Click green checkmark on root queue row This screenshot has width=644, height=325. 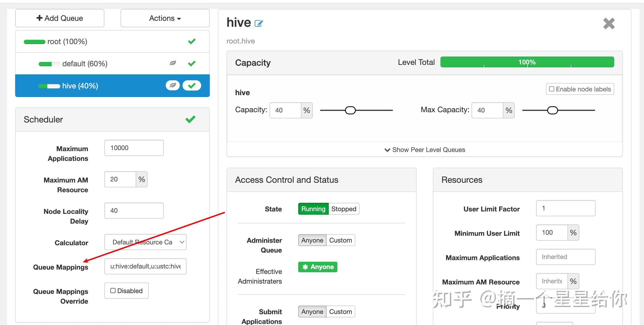[x=192, y=41]
